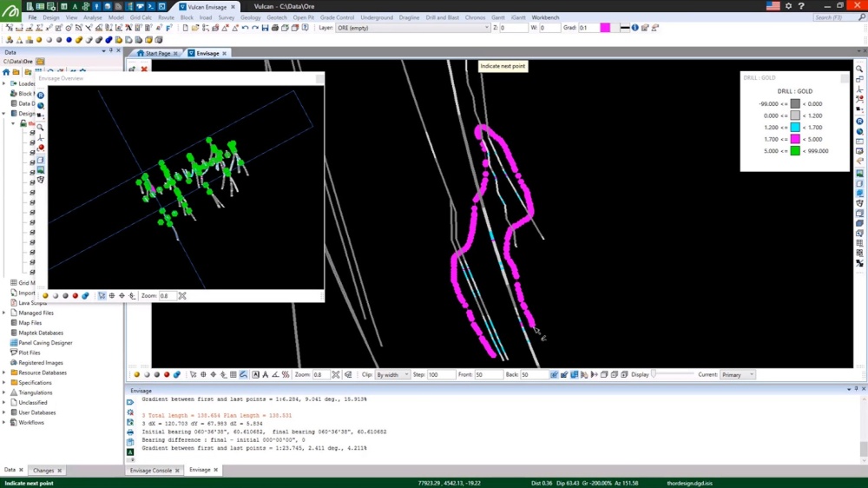Expand the Managed Files tree node
Viewport: 868px width, 488px height.
click(x=4, y=313)
